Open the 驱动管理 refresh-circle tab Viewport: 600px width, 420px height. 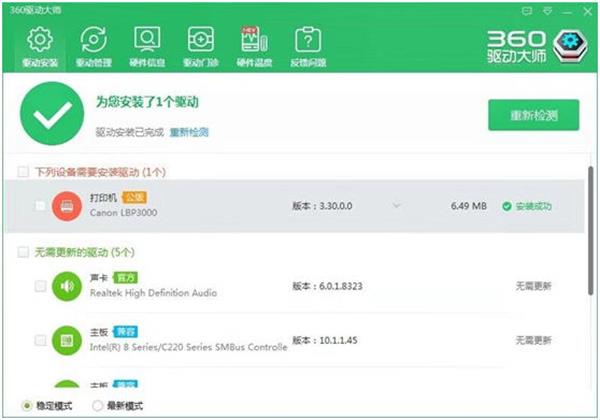[93, 47]
